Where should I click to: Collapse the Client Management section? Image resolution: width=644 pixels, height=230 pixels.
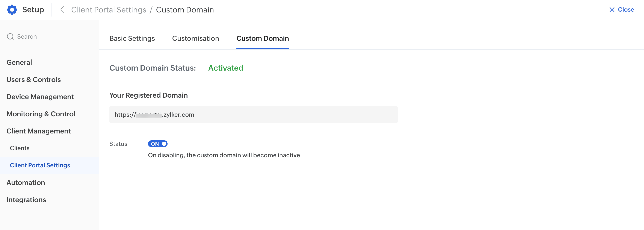click(38, 131)
